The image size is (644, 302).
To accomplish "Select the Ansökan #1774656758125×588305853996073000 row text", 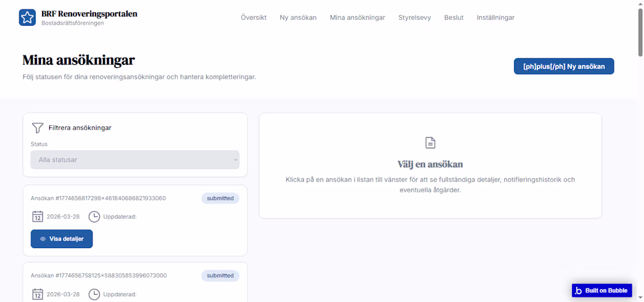I will 98,275.
